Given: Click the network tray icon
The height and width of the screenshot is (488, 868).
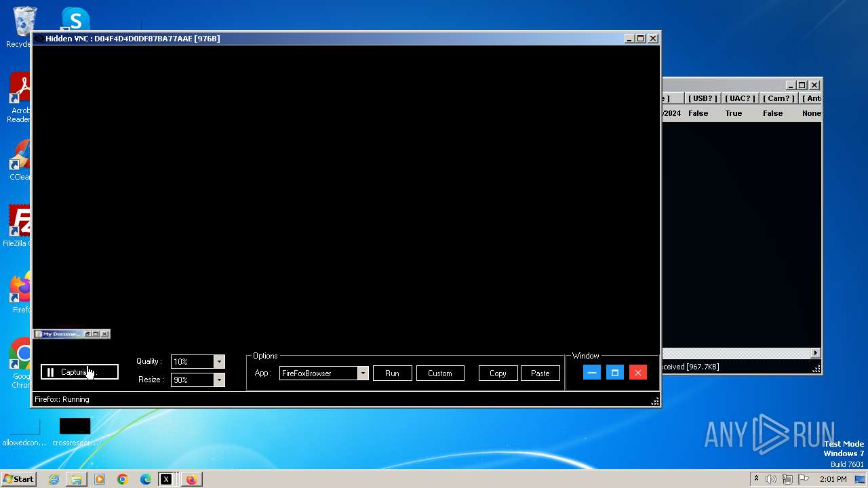Looking at the screenshot, I should (788, 479).
